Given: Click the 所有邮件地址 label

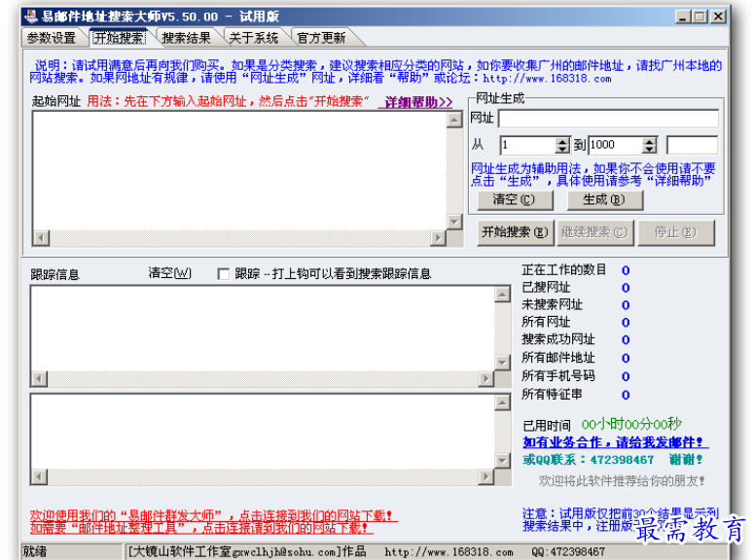Looking at the screenshot, I should coord(558,358).
